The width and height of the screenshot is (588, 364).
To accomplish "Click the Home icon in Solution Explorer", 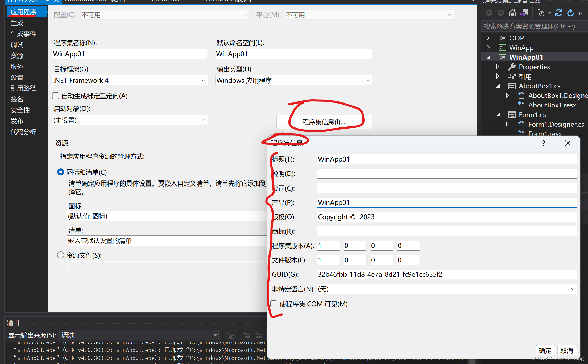I will tap(512, 13).
